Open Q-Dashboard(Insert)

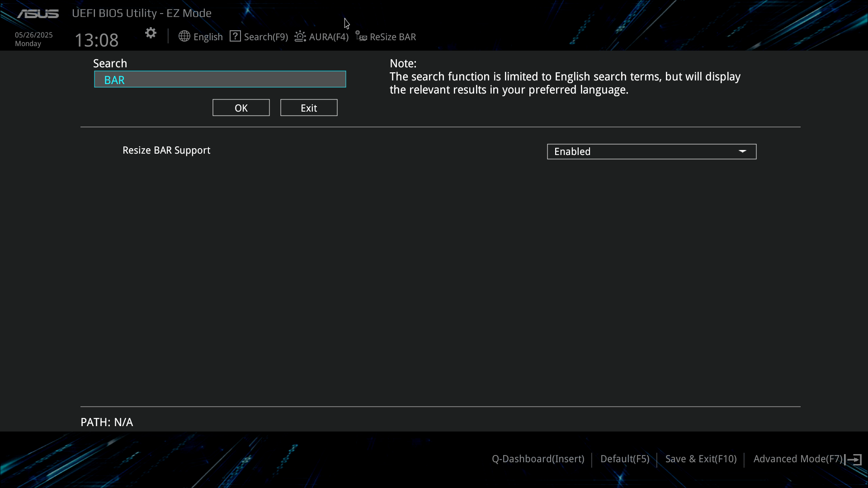(x=538, y=459)
